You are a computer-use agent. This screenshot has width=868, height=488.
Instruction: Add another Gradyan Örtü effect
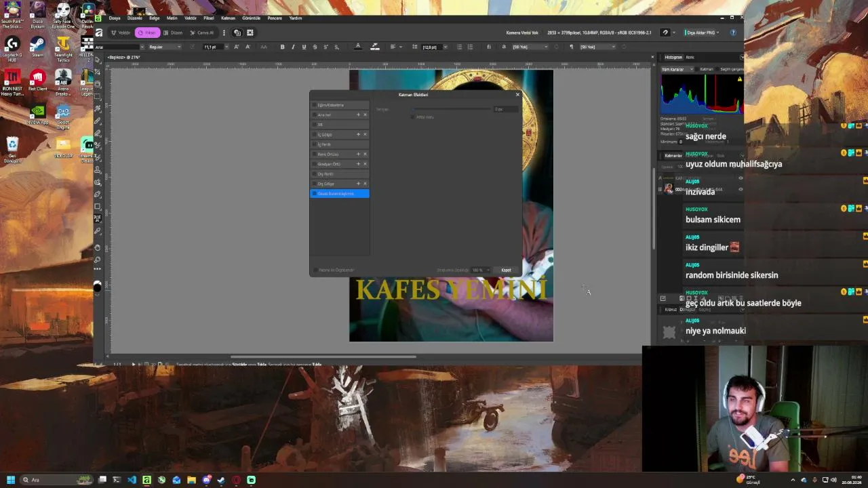tap(358, 164)
